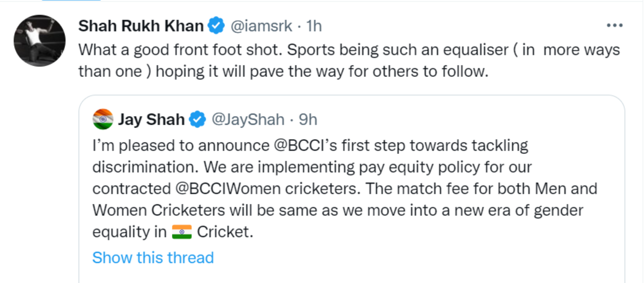Click Jay Shah's blue verified badge
Image resolution: width=644 pixels, height=283 pixels.
click(x=197, y=119)
